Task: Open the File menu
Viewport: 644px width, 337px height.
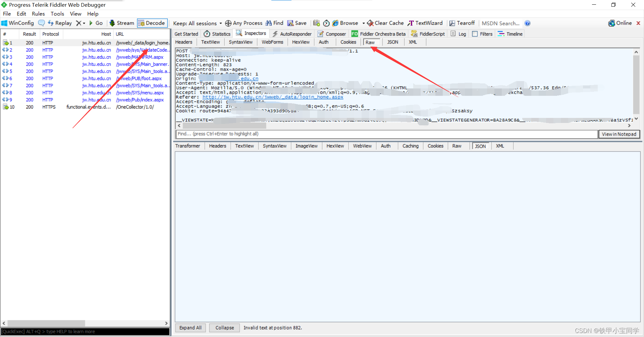Action: (7, 14)
